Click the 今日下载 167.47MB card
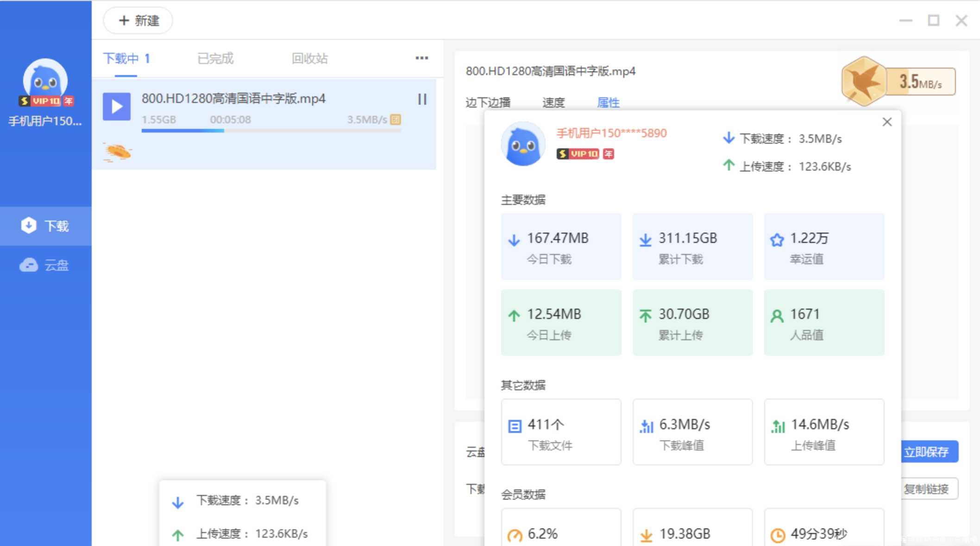Image resolution: width=980 pixels, height=546 pixels. click(x=561, y=246)
